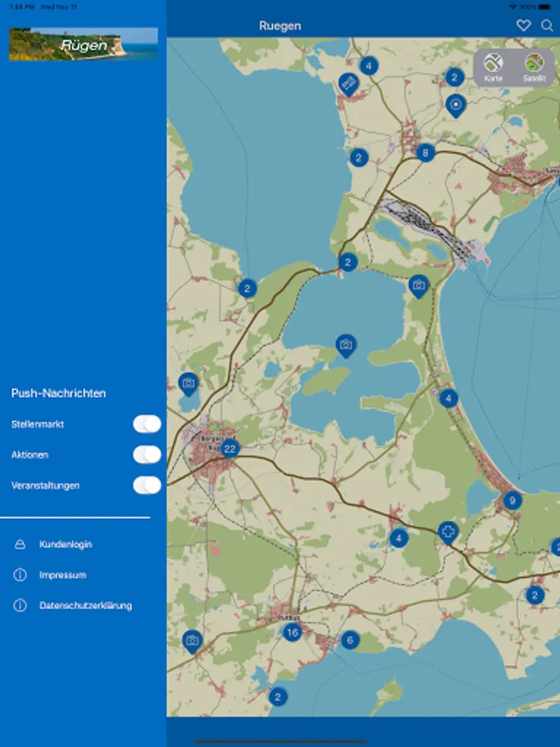Open search magnifier in header
The width and height of the screenshot is (560, 747).
(547, 25)
